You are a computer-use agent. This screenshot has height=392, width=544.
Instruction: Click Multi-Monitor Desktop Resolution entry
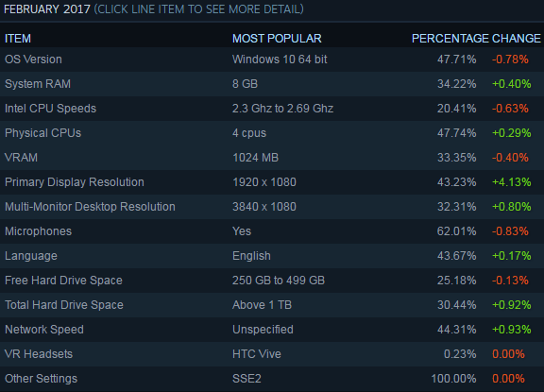272,207
